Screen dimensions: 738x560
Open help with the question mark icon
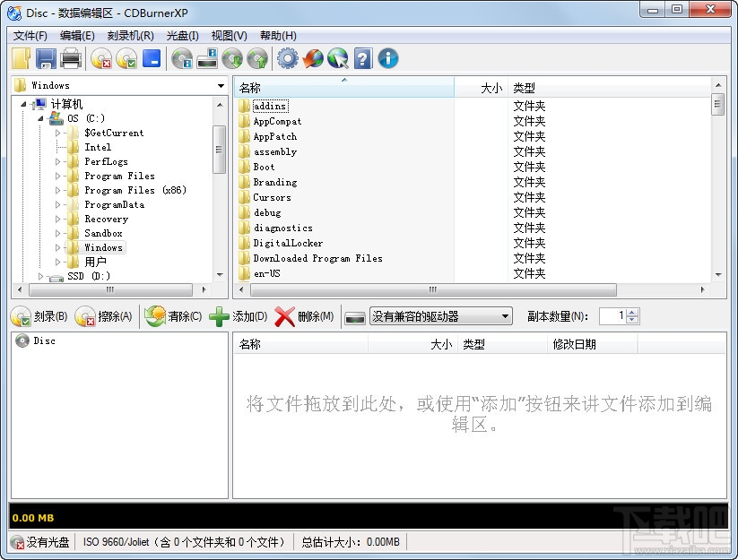[x=363, y=59]
